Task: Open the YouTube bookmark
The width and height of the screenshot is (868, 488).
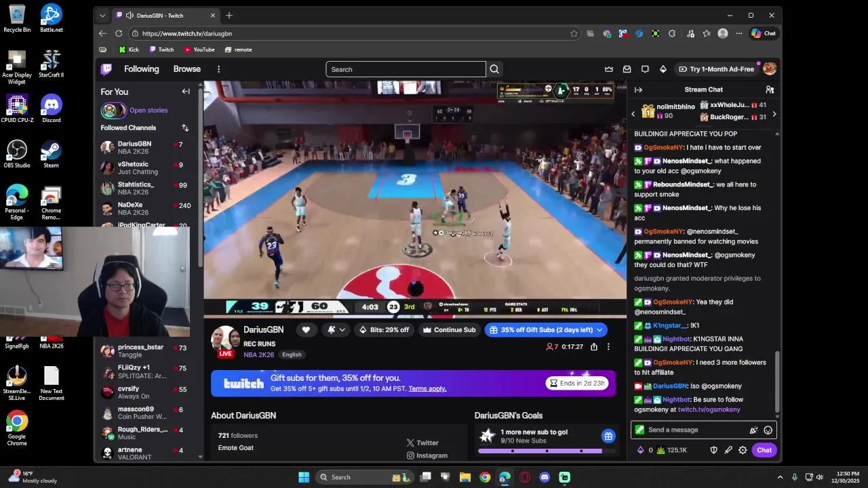Action: click(199, 49)
